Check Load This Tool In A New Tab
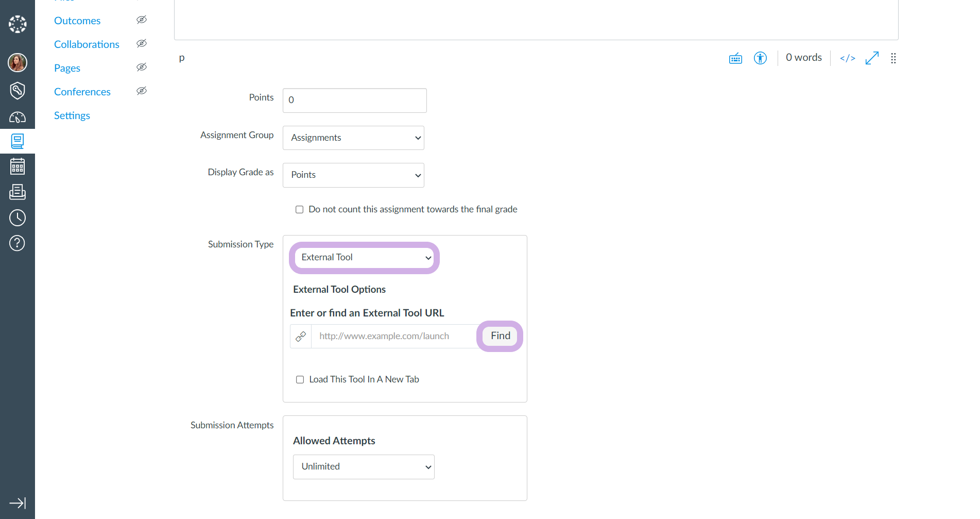 click(300, 379)
